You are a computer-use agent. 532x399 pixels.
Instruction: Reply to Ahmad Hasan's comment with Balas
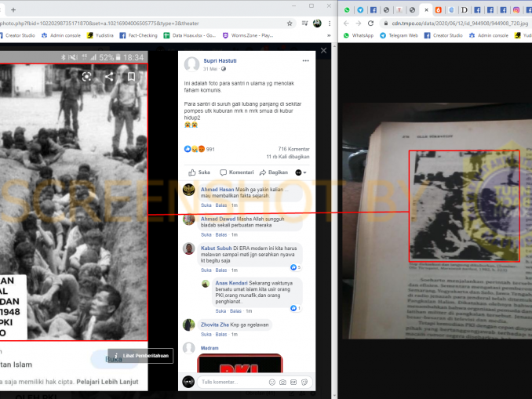coord(220,205)
